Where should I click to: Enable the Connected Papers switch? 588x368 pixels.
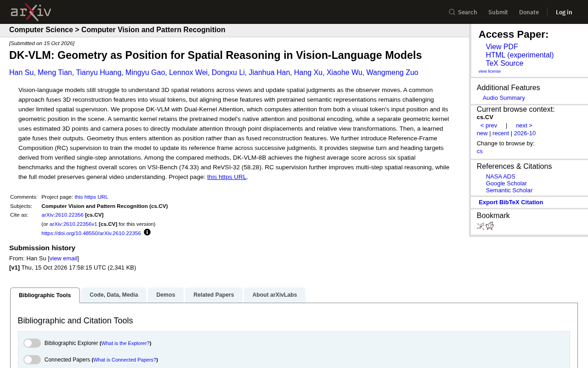click(x=32, y=360)
